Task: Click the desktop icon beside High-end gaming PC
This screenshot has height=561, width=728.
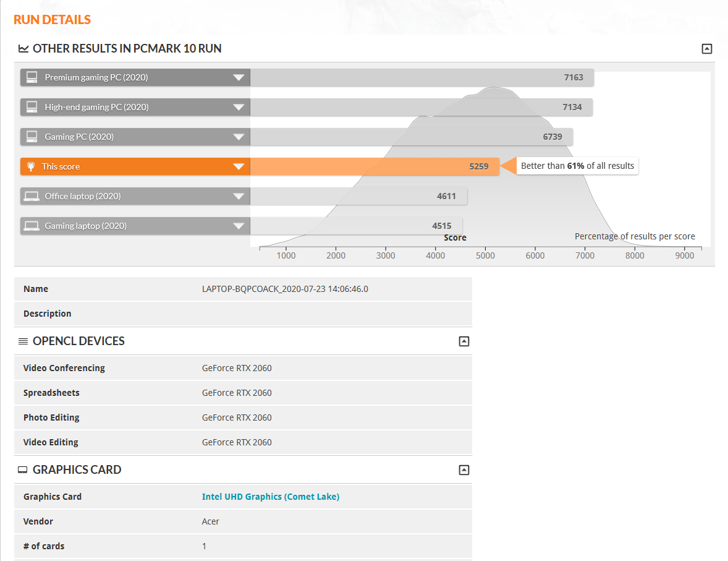Action: tap(32, 107)
